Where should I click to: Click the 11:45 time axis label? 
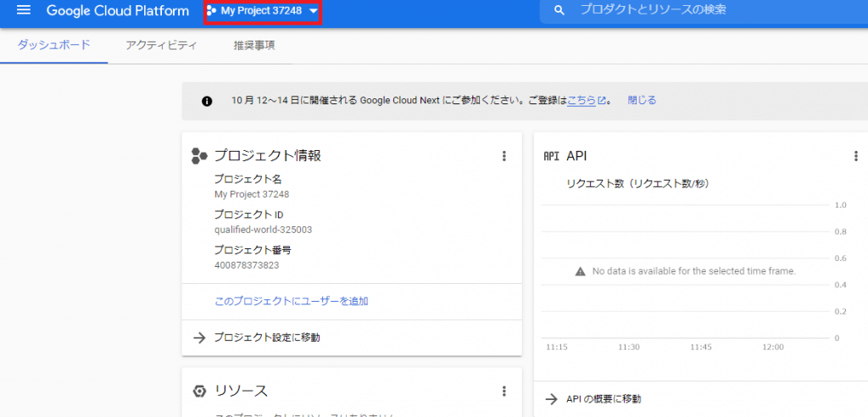tap(701, 347)
